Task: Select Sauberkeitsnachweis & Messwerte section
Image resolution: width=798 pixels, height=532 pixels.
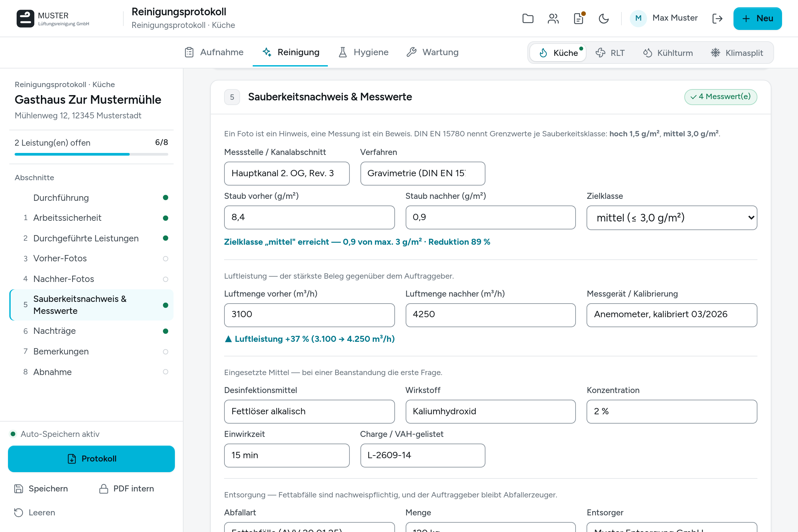Action: click(92, 305)
